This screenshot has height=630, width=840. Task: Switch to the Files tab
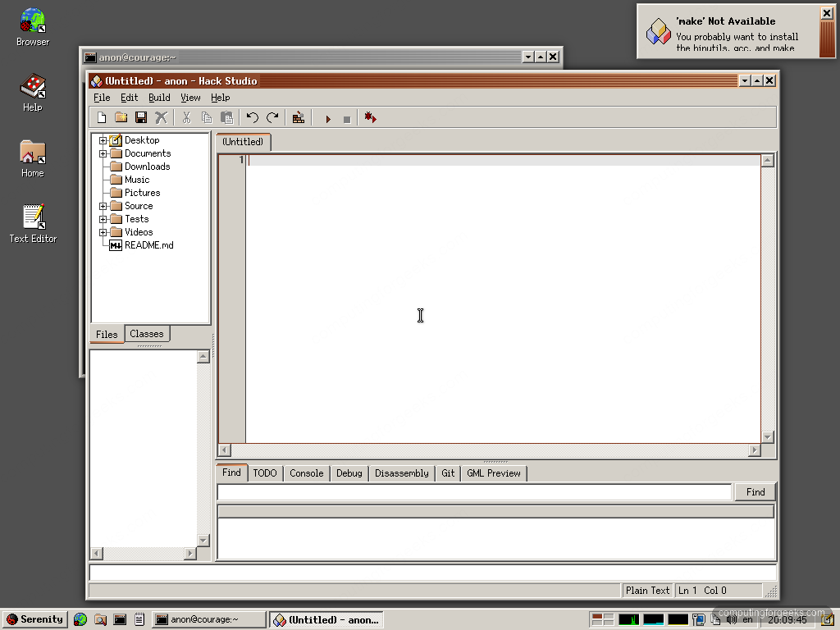click(107, 335)
